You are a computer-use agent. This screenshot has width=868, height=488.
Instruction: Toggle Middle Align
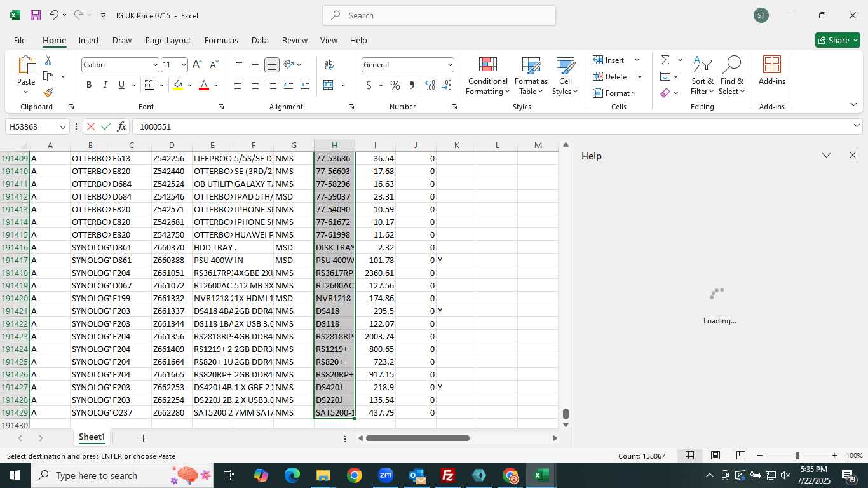255,65
